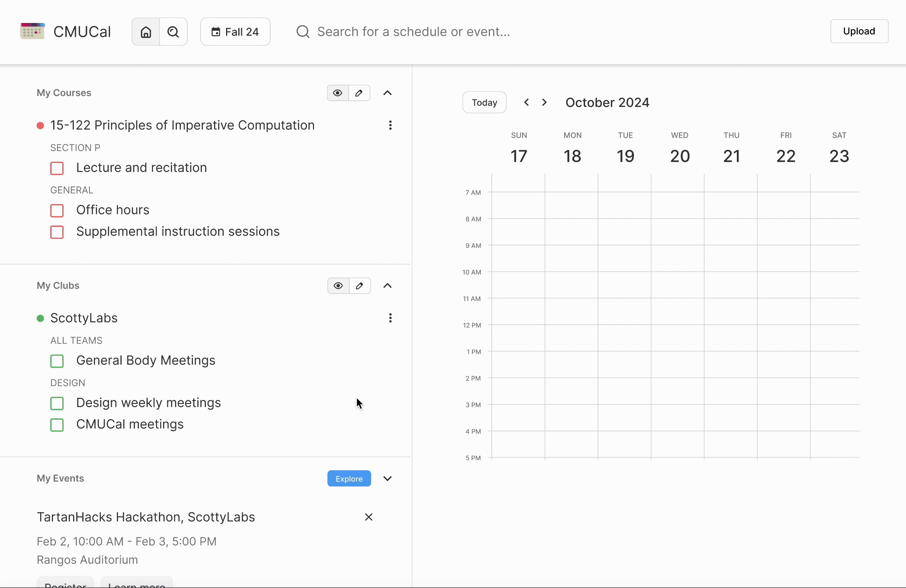Screen dimensions: 906x588
Task: Click the edit pencil for My Courses
Action: [x=359, y=93]
